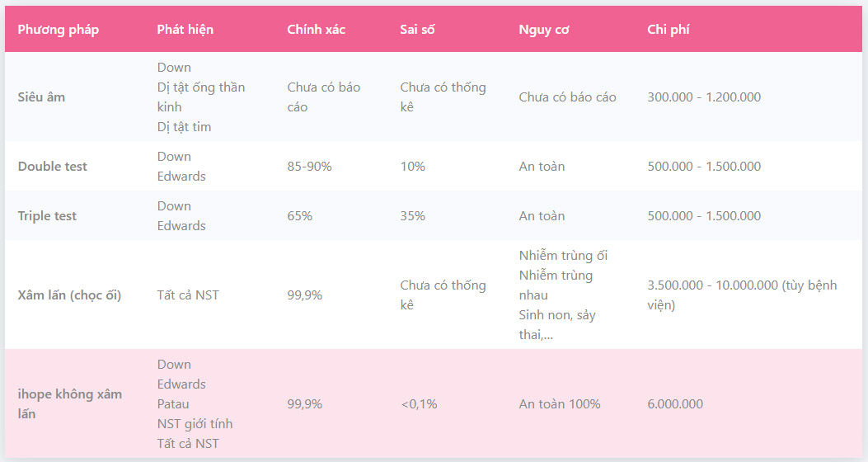Click the Phương pháp column header
Screen dimensions: 868x462
(59, 30)
